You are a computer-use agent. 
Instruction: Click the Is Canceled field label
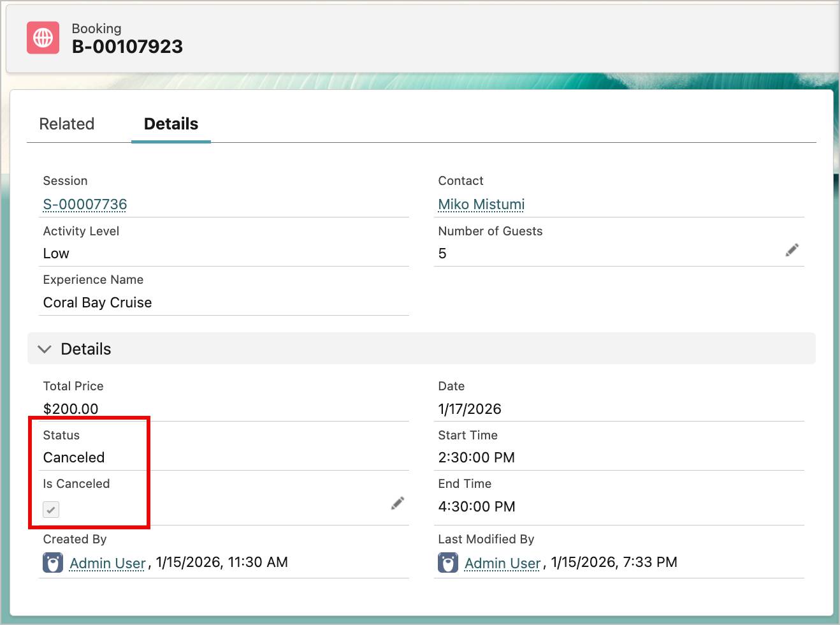pos(76,483)
